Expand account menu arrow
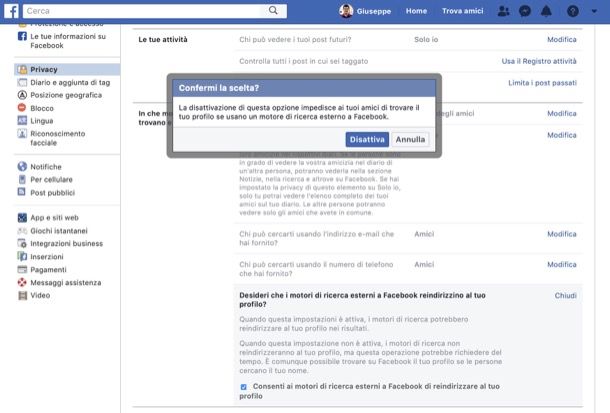 (594, 11)
